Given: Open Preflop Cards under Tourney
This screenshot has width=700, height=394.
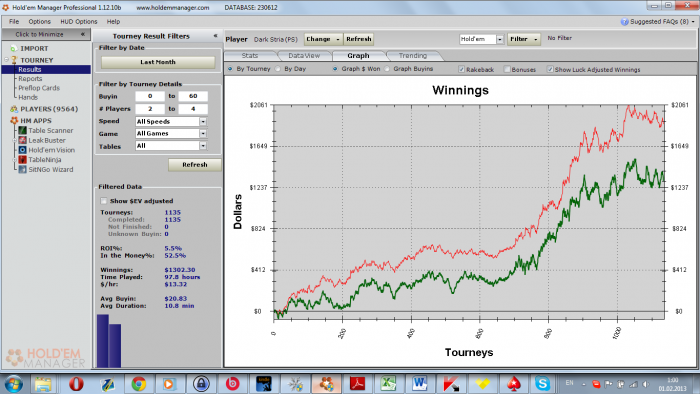Looking at the screenshot, I should click(39, 88).
